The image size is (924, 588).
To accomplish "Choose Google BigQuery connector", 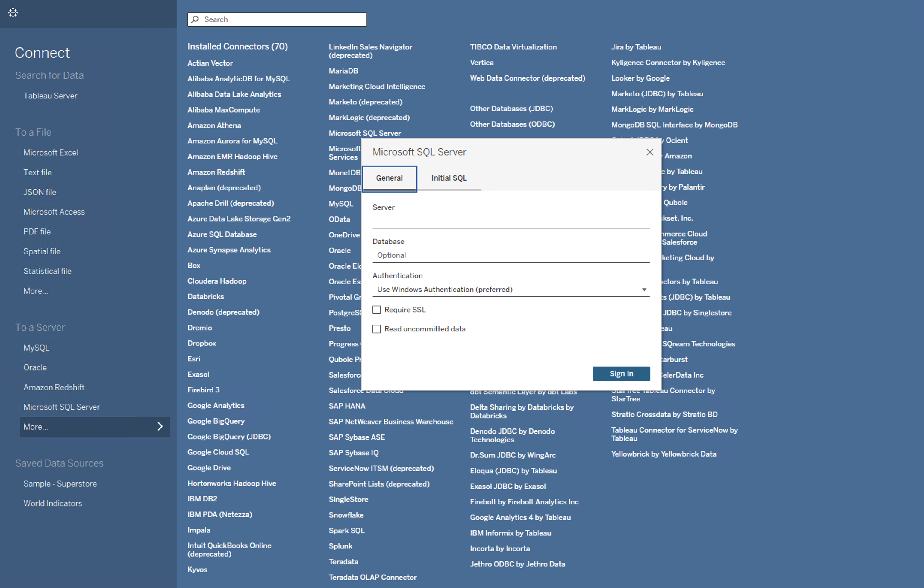I will coord(216,421).
